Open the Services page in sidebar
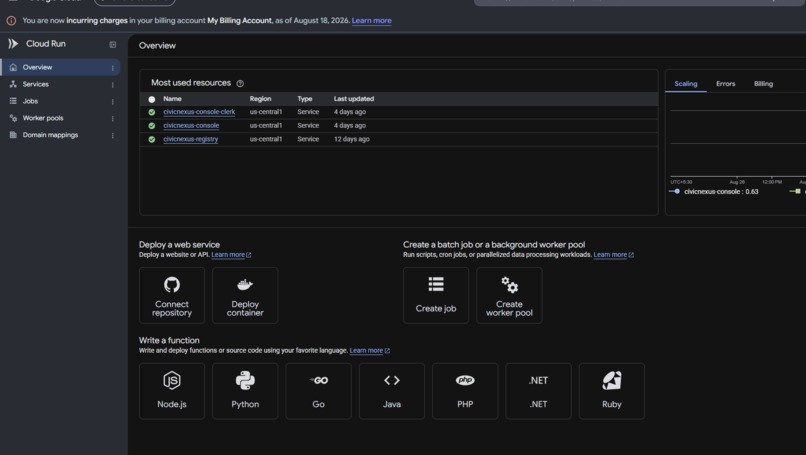 click(x=61, y=84)
